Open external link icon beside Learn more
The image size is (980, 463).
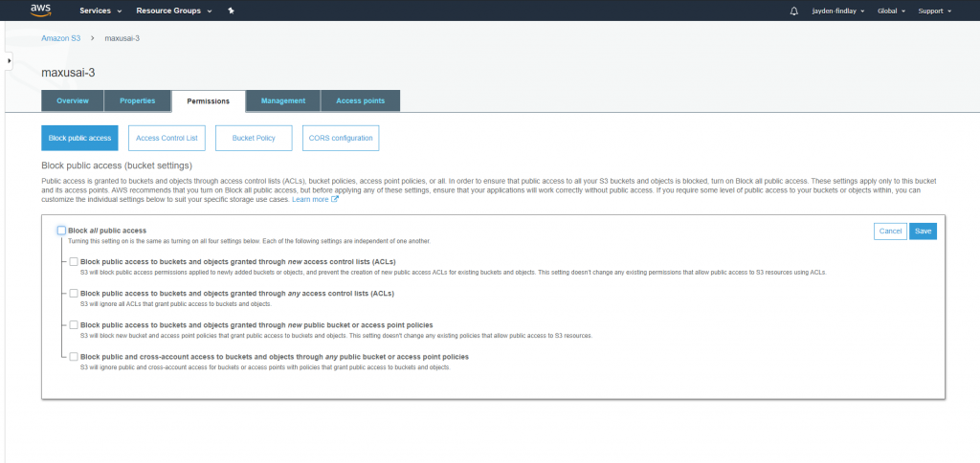334,199
